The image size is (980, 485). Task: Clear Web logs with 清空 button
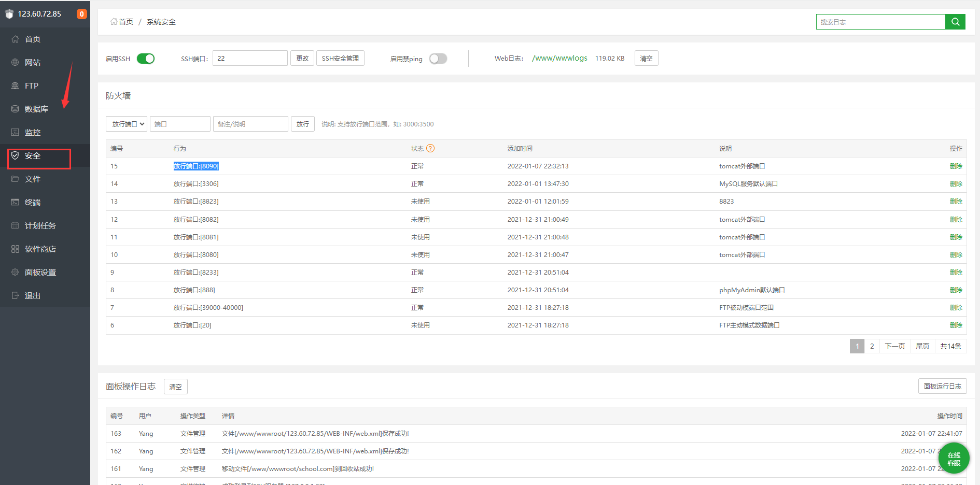coord(646,58)
